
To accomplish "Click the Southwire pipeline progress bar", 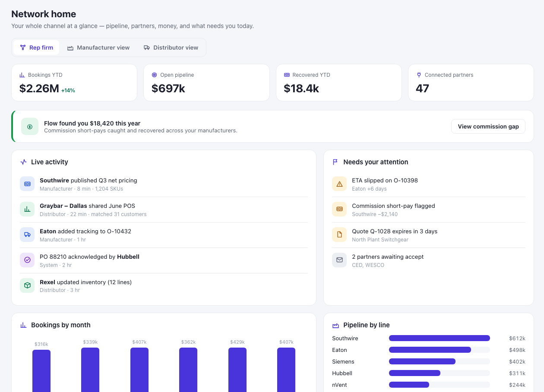I will coord(440,338).
